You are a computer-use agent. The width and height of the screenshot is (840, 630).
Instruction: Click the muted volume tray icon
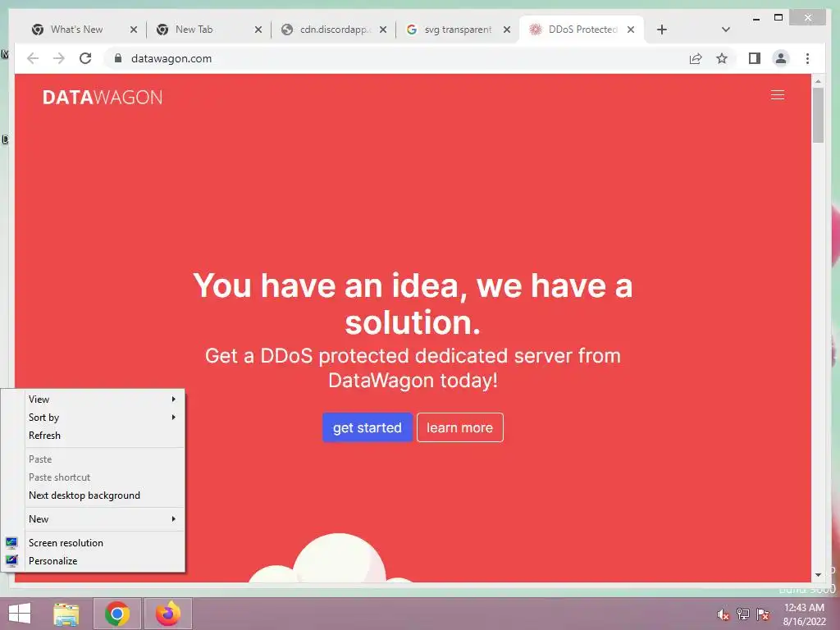click(723, 614)
